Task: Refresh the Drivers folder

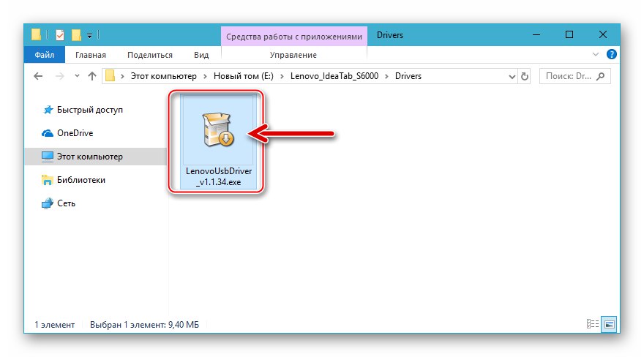Action: [x=525, y=76]
